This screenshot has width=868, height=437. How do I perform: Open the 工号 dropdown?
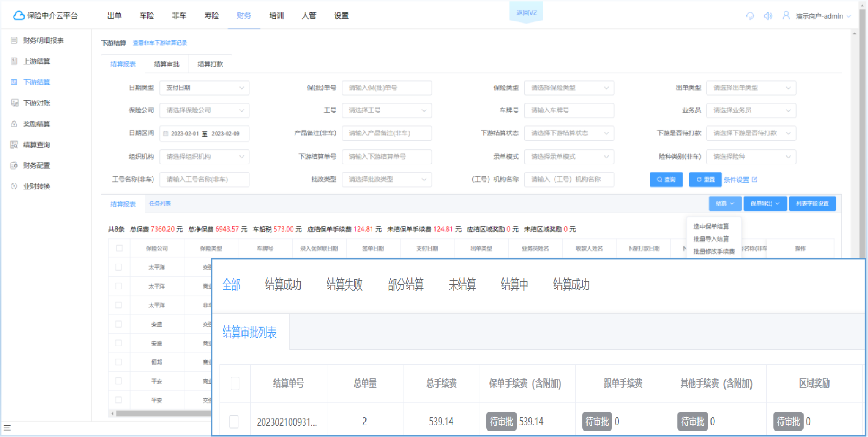386,110
